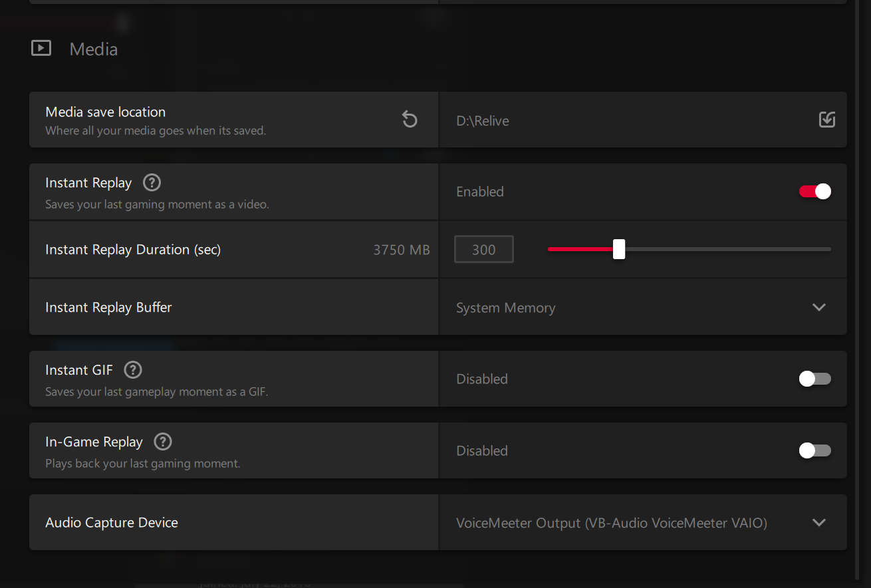The height and width of the screenshot is (588, 871).
Task: Click the Enabled status text
Action: pos(480,191)
